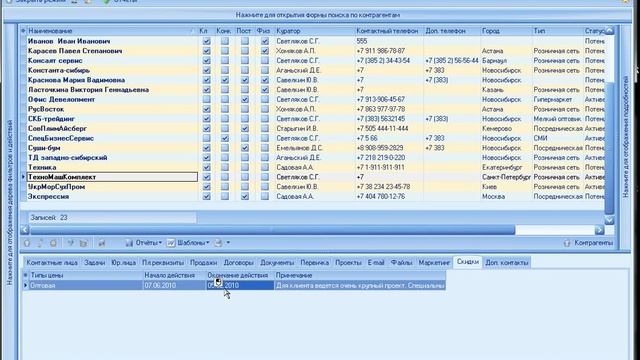
Task: Click the Шаблоны document icon in the toolbar
Action: [x=171, y=243]
